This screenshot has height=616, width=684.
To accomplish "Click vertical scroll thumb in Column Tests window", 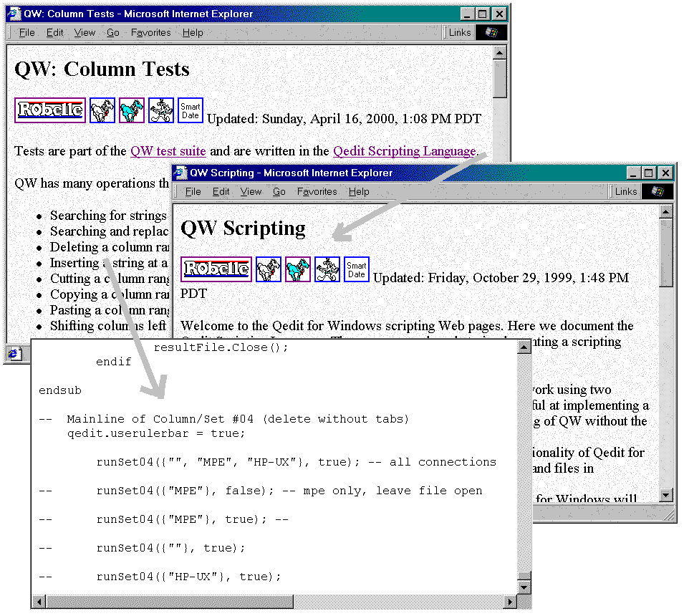I will click(499, 79).
